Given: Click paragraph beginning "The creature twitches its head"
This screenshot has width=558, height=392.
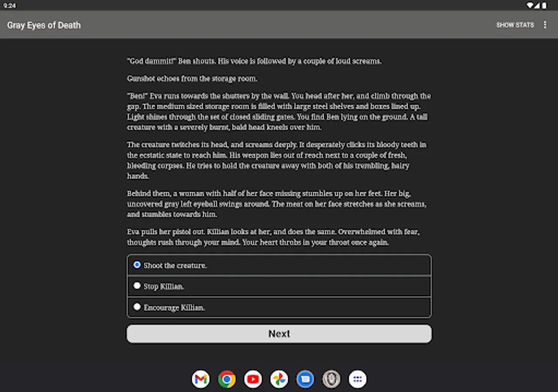Looking at the screenshot, I should 277,160.
